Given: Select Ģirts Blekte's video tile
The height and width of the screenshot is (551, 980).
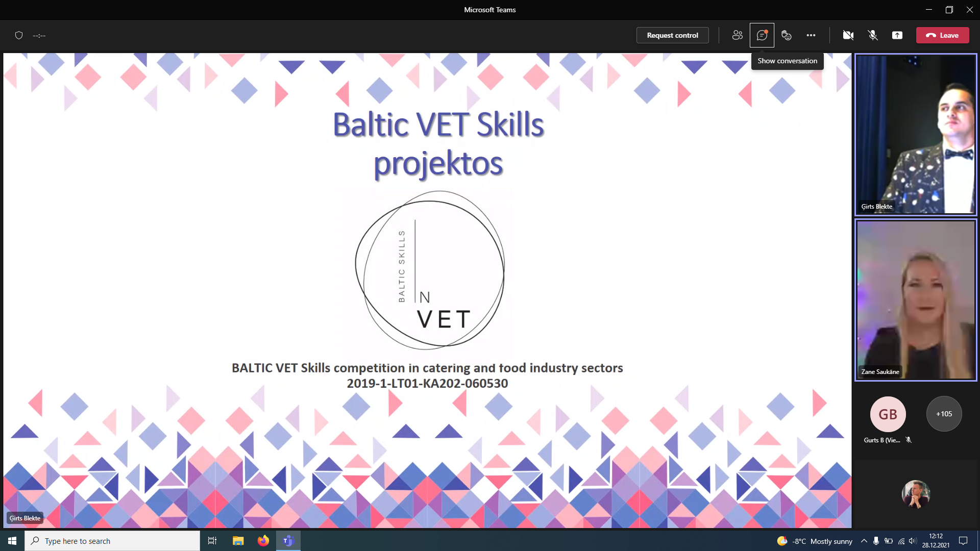Looking at the screenshot, I should [x=916, y=134].
